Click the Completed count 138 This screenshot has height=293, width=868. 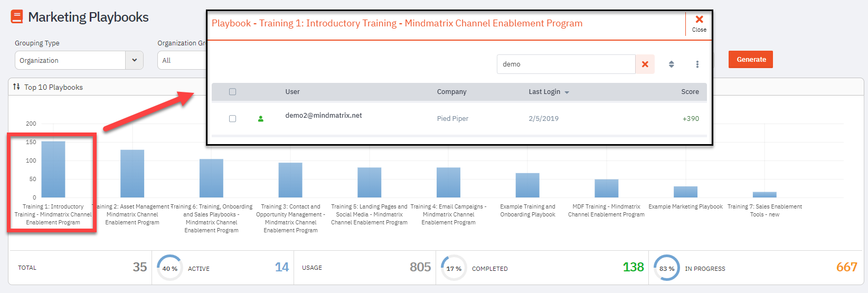(x=633, y=267)
